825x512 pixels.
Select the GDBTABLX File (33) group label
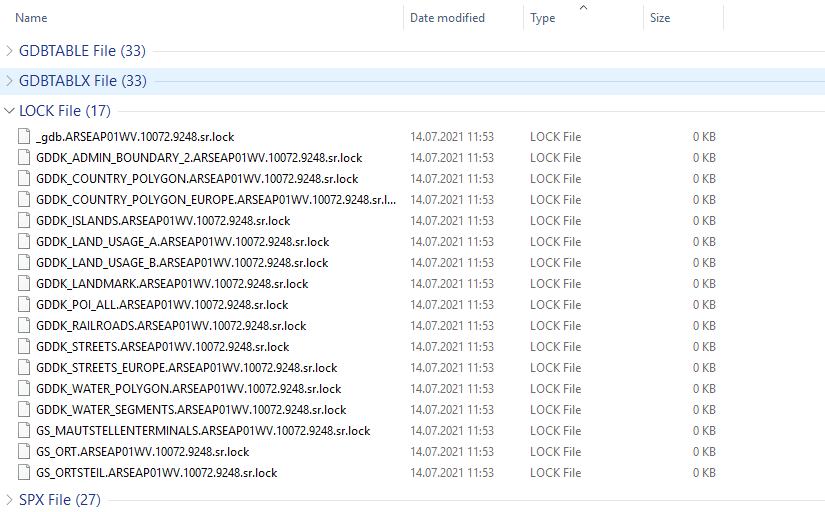tap(83, 81)
